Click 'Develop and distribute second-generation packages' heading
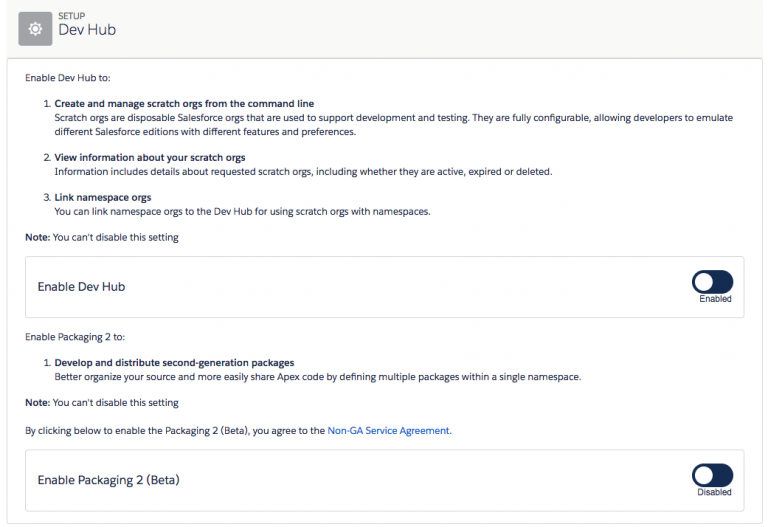 (x=174, y=363)
